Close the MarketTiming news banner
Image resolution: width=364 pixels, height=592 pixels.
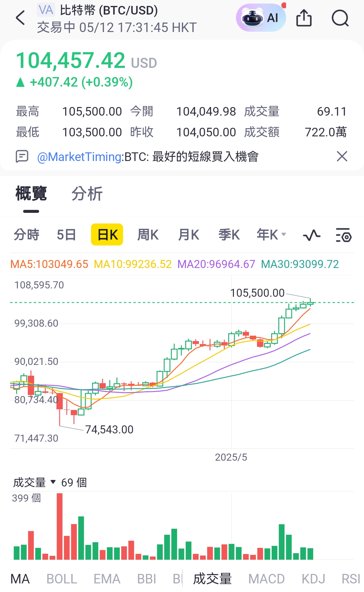tap(342, 156)
